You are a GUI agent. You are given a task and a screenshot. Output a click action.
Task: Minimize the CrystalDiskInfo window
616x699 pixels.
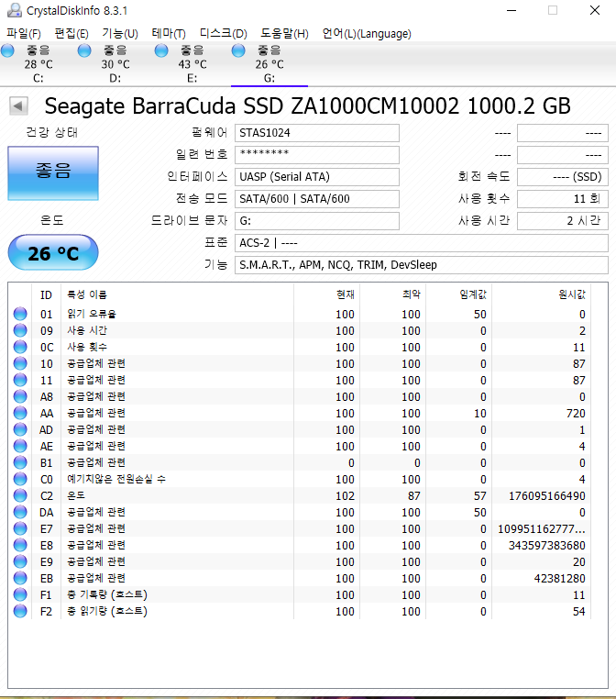coord(511,10)
